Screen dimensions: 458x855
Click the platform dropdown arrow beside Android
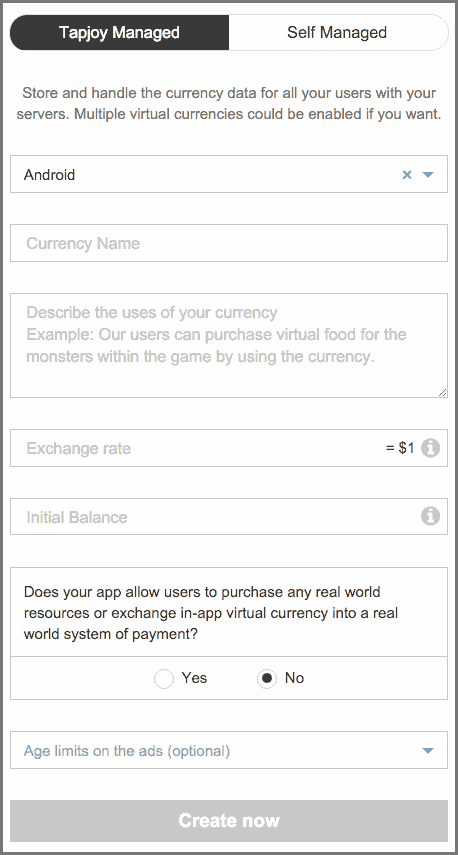click(428, 175)
